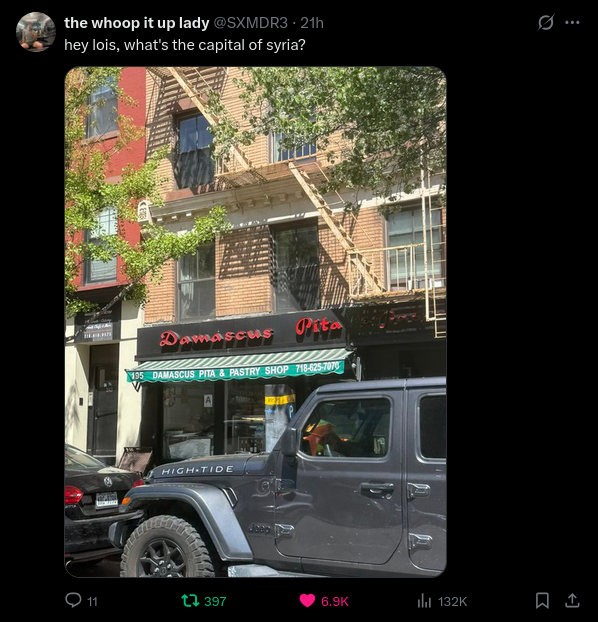Image resolution: width=598 pixels, height=622 pixels.
Task: Click the tweet text about Syria's capital
Action: pyautogui.click(x=185, y=45)
